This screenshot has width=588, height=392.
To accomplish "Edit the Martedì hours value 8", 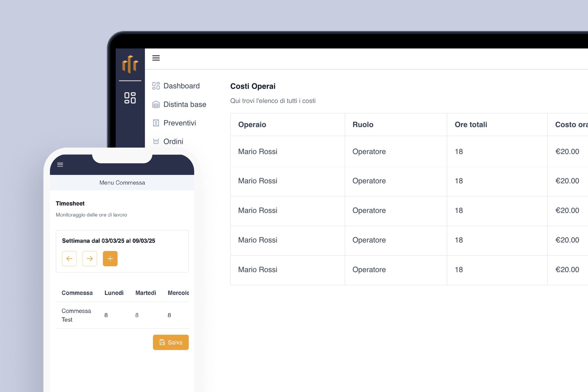I will pos(137,315).
